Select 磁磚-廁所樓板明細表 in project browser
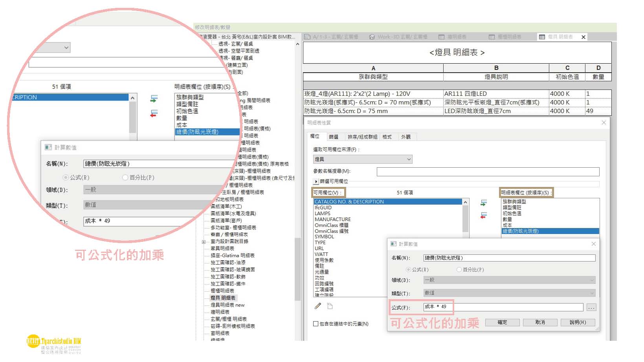Viewport: 644px width, 362px height. pyautogui.click(x=233, y=326)
